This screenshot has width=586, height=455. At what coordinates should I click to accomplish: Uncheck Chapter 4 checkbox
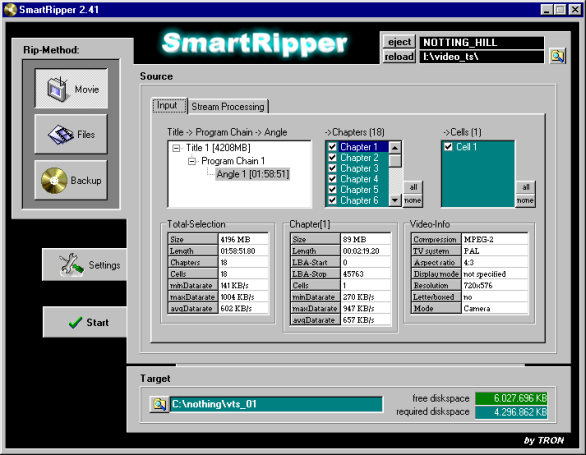click(332, 179)
